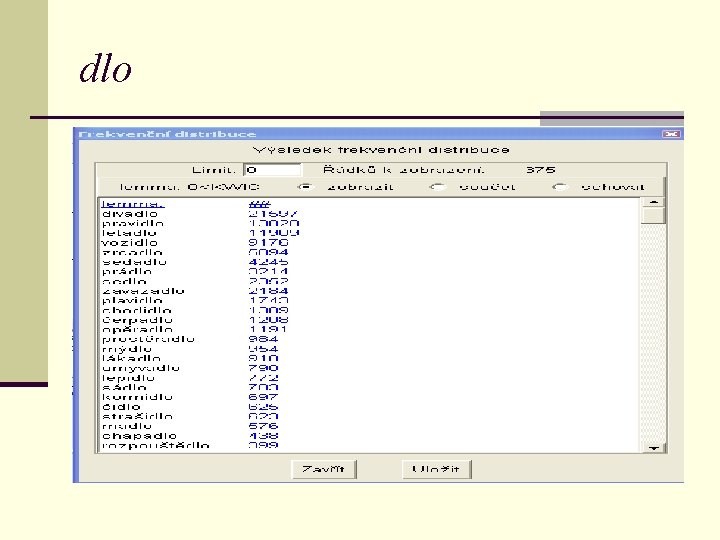
Task: Close the Frekvenční distribuce dialog
Action: [x=671, y=134]
